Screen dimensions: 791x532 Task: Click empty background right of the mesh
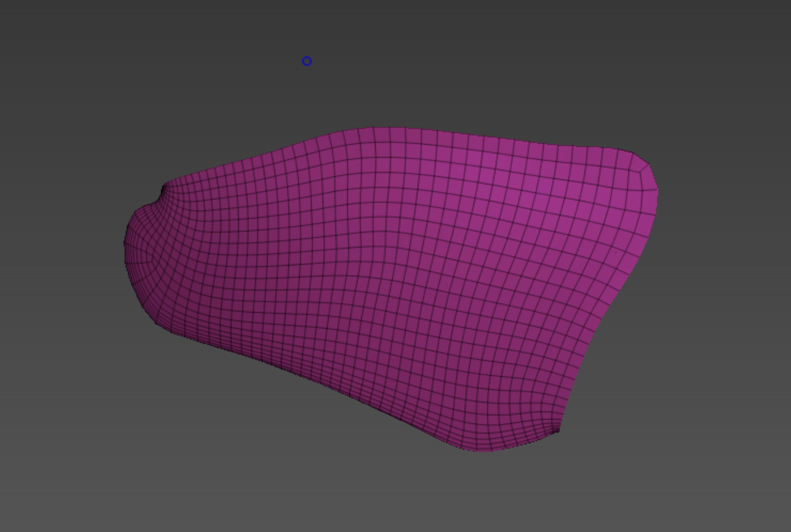tap(721, 275)
